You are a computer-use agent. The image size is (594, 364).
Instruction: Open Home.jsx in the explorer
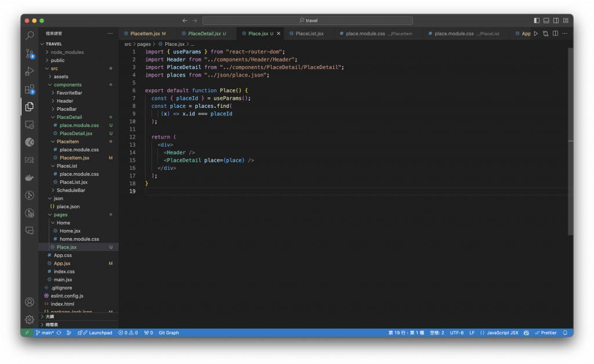click(x=78, y=231)
